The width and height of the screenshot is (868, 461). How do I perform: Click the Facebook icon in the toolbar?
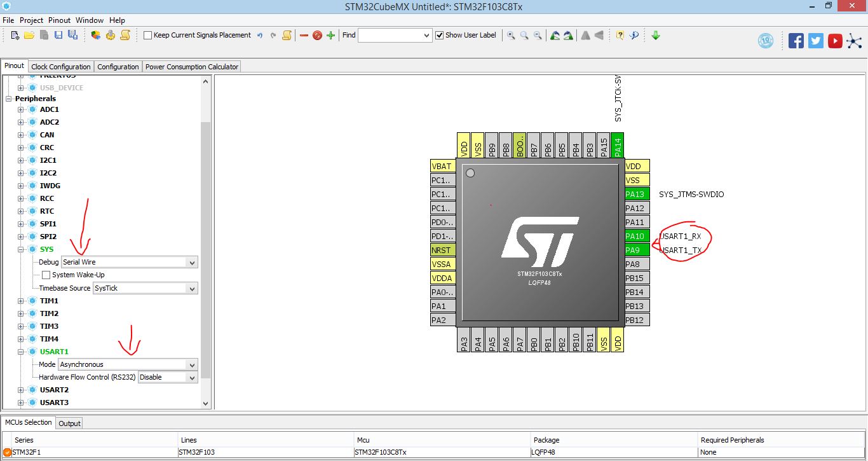795,40
